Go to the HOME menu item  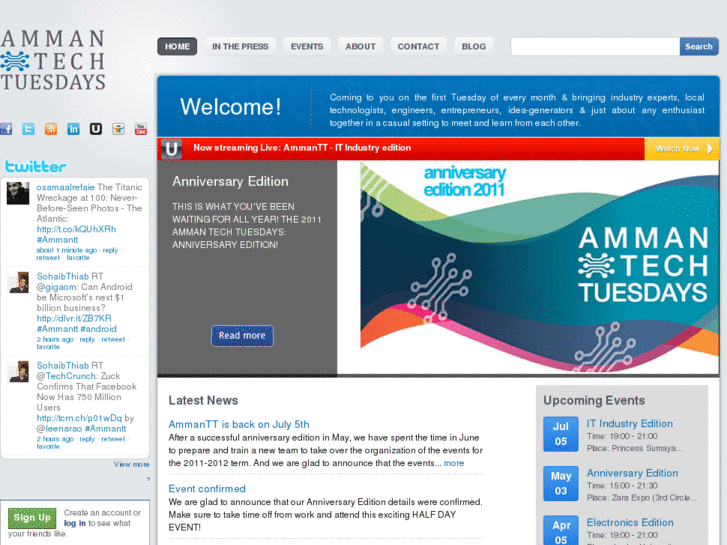(x=177, y=46)
